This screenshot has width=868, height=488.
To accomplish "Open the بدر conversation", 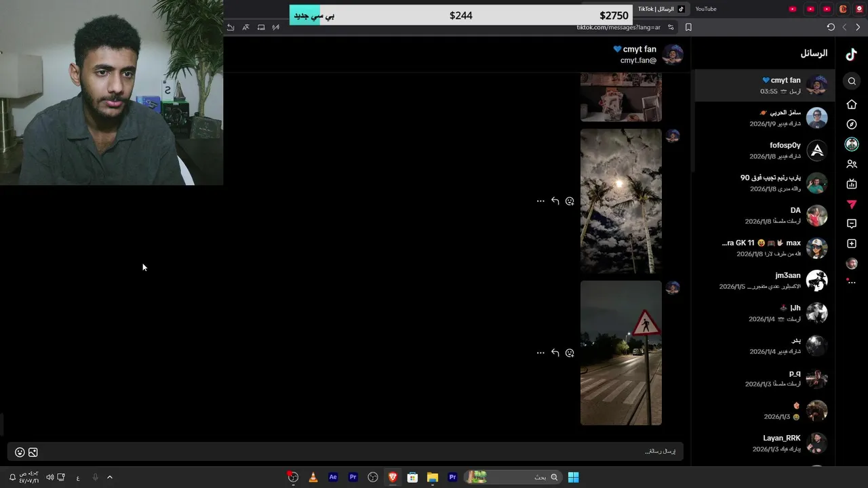I will [x=764, y=346].
